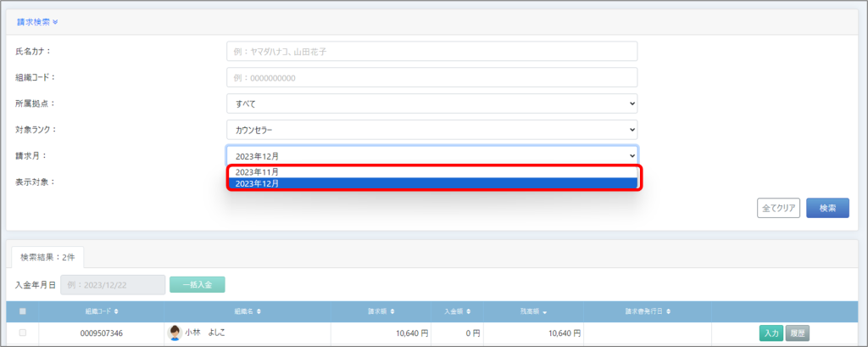Viewport: 868px width, 347px height.
Task: Open 履歴 for the 小林 よしこ row
Action: pyautogui.click(x=798, y=333)
